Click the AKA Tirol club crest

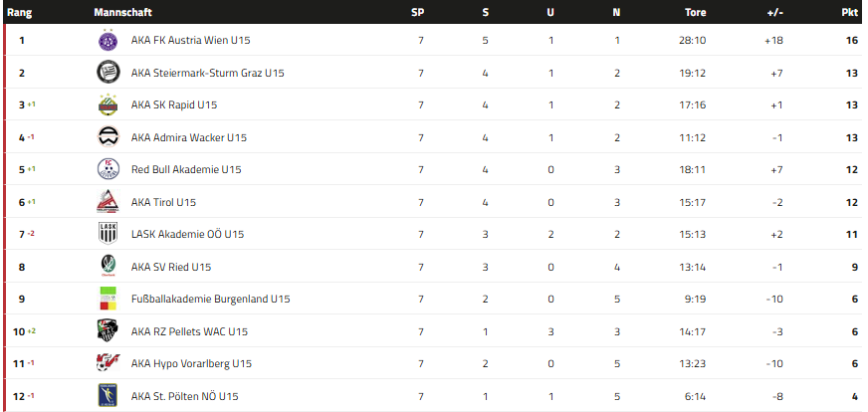(108, 202)
